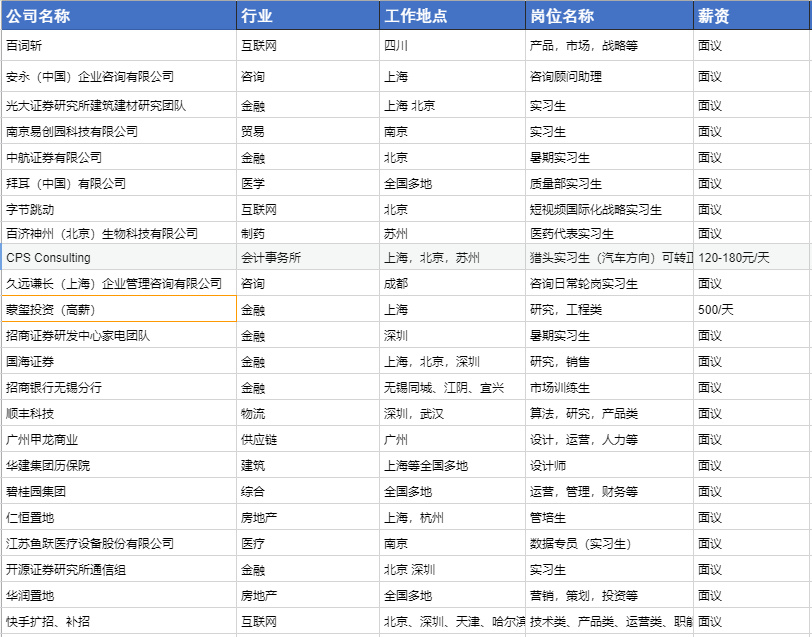Click the location cell 上海，杭州
The height and width of the screenshot is (637, 812).
pyautogui.click(x=453, y=517)
